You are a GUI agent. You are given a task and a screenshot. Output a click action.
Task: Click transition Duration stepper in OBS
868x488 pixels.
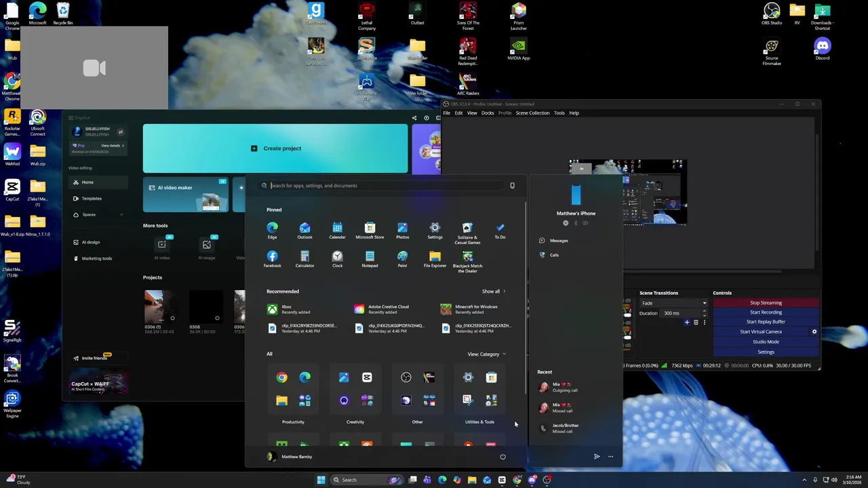[x=704, y=313]
